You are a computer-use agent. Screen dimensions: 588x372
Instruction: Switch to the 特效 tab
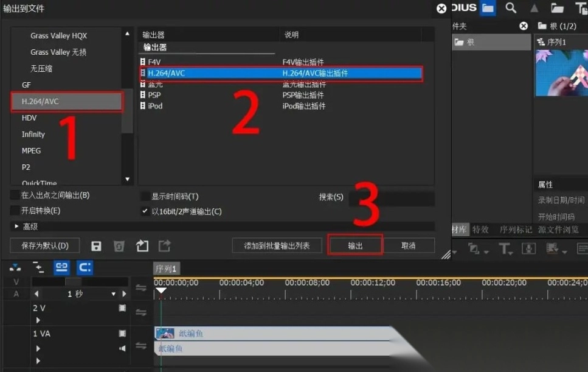[x=480, y=230]
